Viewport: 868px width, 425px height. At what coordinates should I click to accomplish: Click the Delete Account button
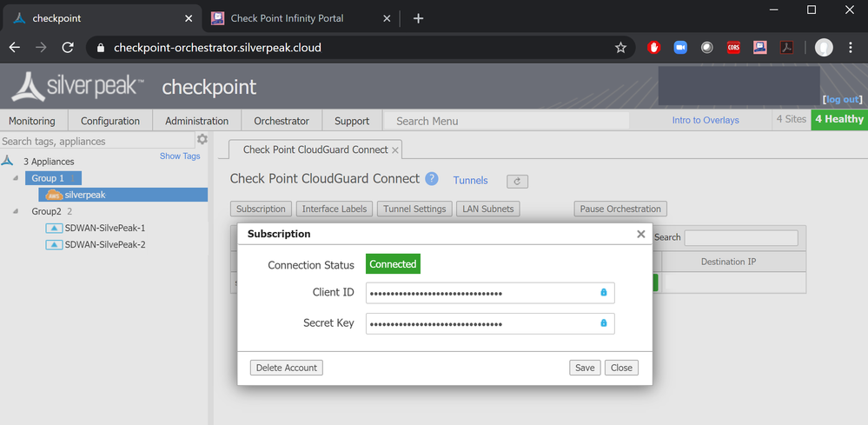(287, 368)
